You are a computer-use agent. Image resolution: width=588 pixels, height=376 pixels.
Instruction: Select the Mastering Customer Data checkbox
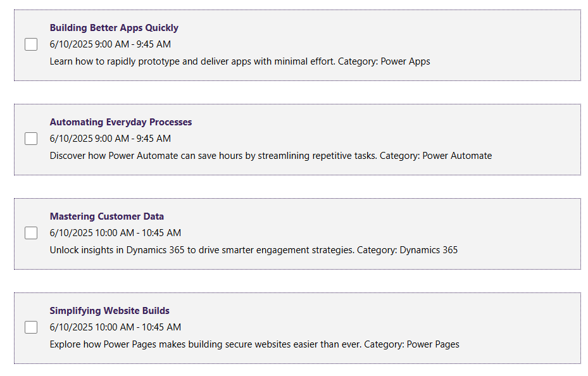pos(31,233)
